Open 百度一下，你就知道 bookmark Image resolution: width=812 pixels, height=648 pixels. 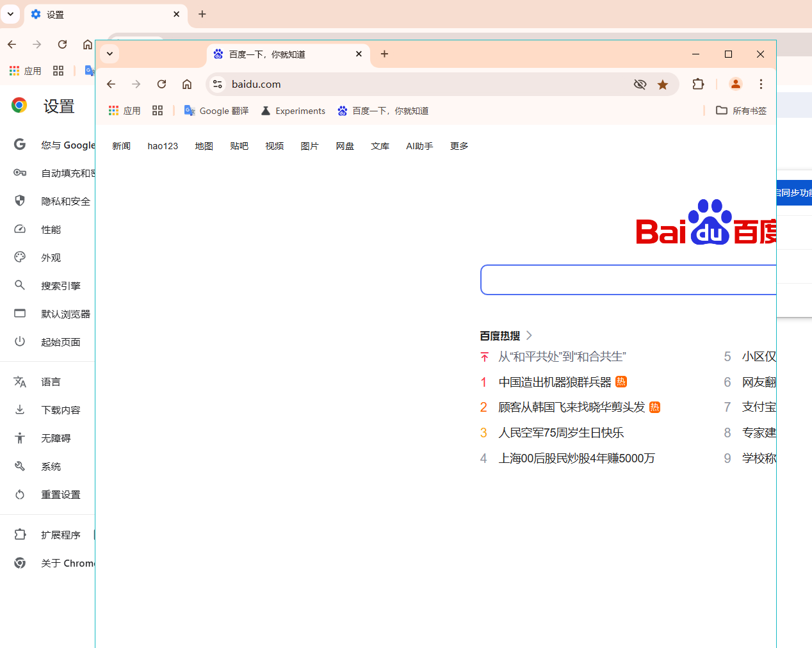point(383,111)
